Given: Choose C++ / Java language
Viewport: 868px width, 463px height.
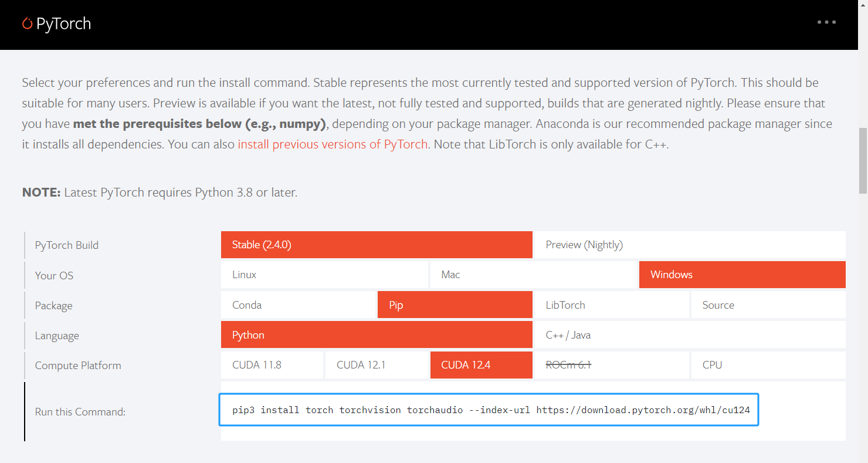Looking at the screenshot, I should coord(690,335).
